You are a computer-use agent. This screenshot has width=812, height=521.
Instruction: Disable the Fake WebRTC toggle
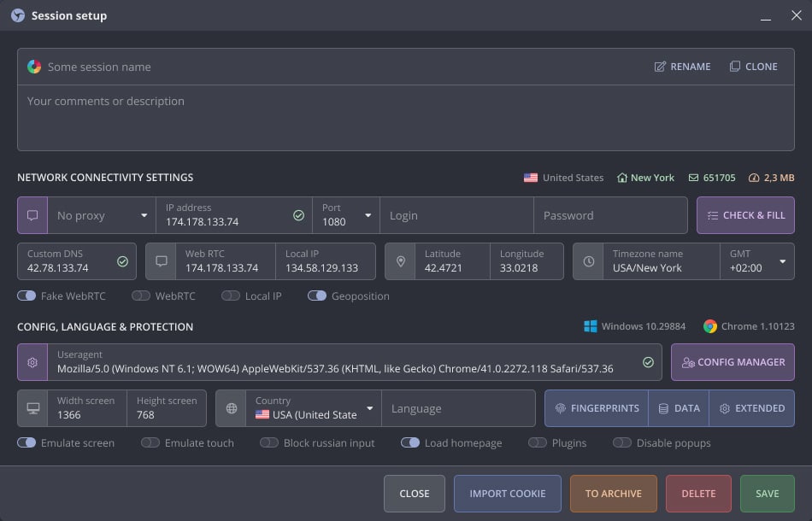coord(26,296)
